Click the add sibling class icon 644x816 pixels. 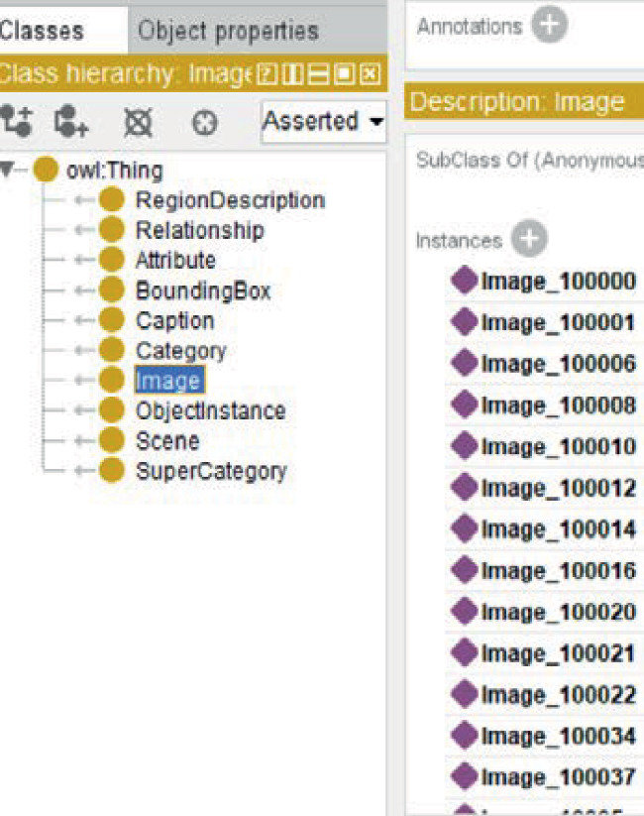pos(70,121)
